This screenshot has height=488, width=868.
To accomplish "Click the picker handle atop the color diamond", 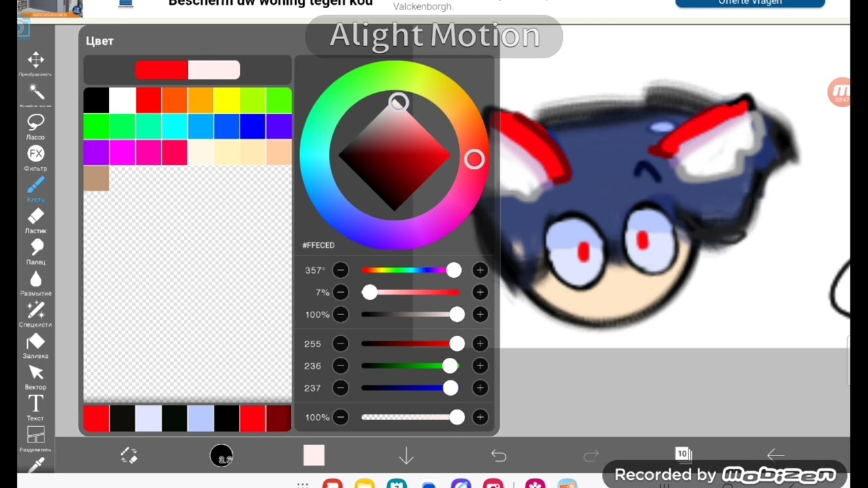I will pos(399,102).
